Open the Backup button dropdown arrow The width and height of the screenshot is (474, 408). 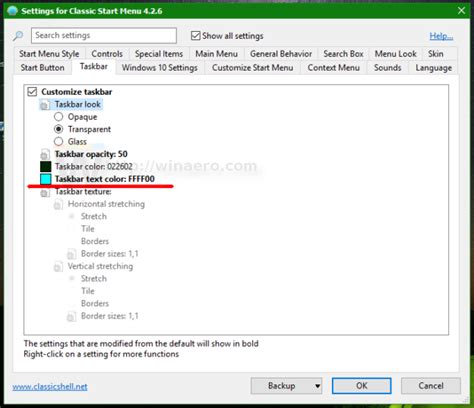(317, 386)
